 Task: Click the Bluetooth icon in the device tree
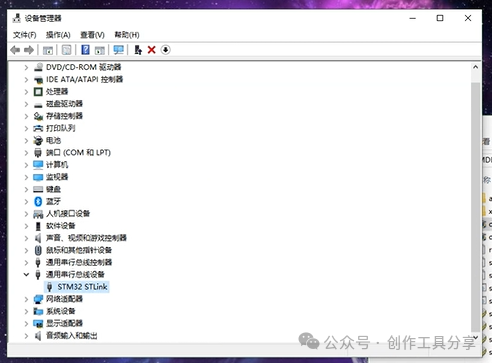[38, 201]
